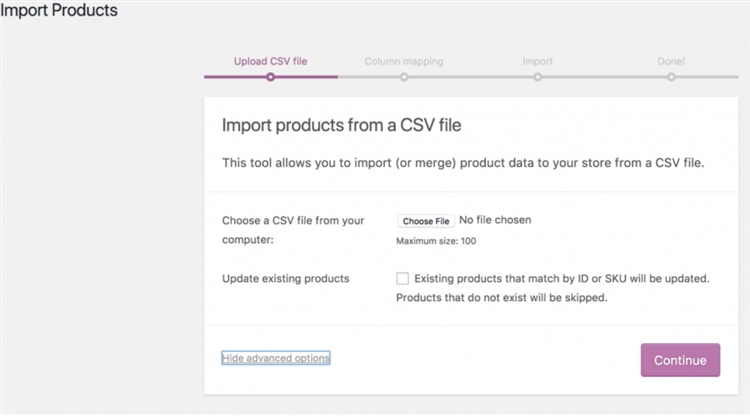Click the 'Choose a CSV file from your computer' label

tap(293, 229)
